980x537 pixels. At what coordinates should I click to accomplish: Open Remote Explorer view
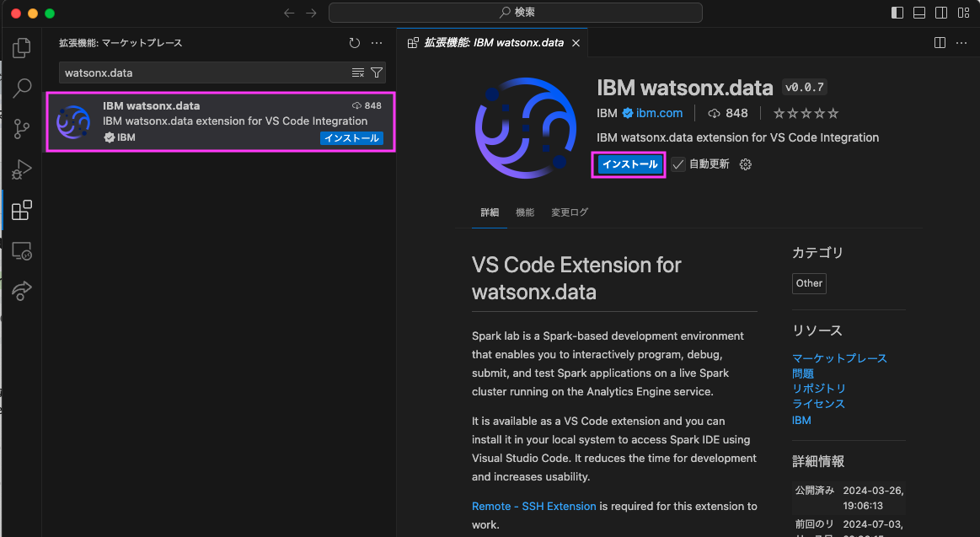pyautogui.click(x=21, y=250)
